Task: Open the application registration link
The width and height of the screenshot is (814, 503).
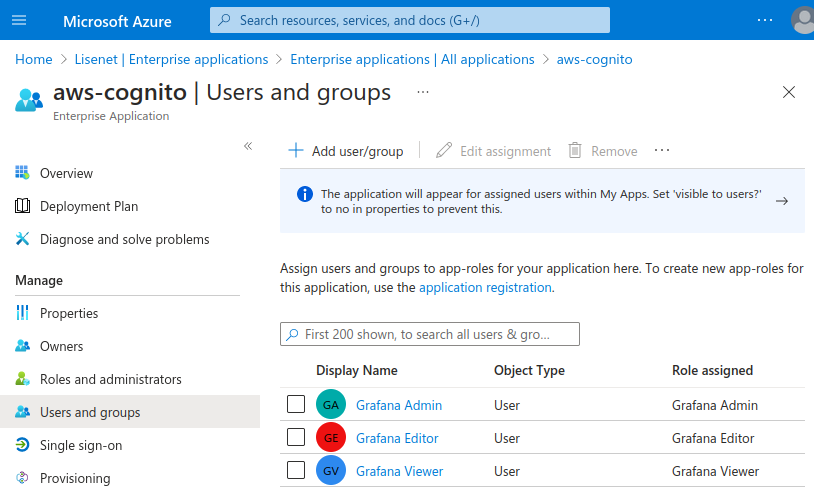Action: [485, 288]
